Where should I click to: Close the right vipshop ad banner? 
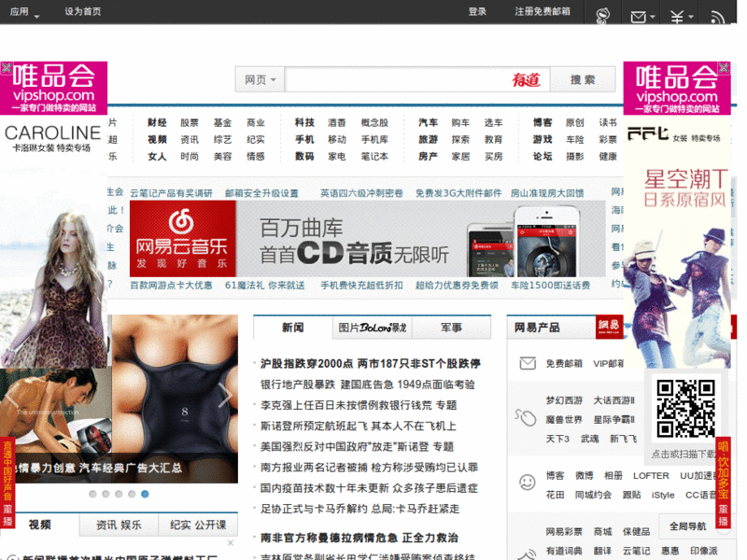724,67
